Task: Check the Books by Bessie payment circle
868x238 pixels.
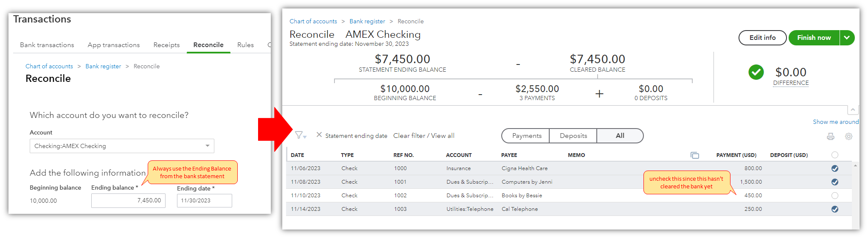Action: tap(835, 196)
